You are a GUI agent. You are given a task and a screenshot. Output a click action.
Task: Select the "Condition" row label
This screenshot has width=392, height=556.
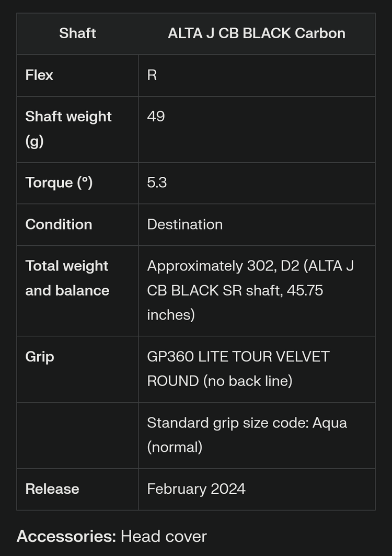pyautogui.click(x=59, y=224)
